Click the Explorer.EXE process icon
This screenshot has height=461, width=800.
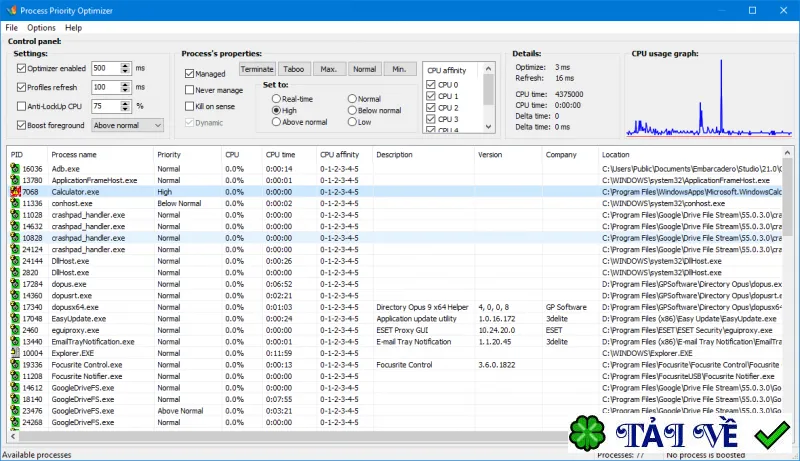(15, 353)
